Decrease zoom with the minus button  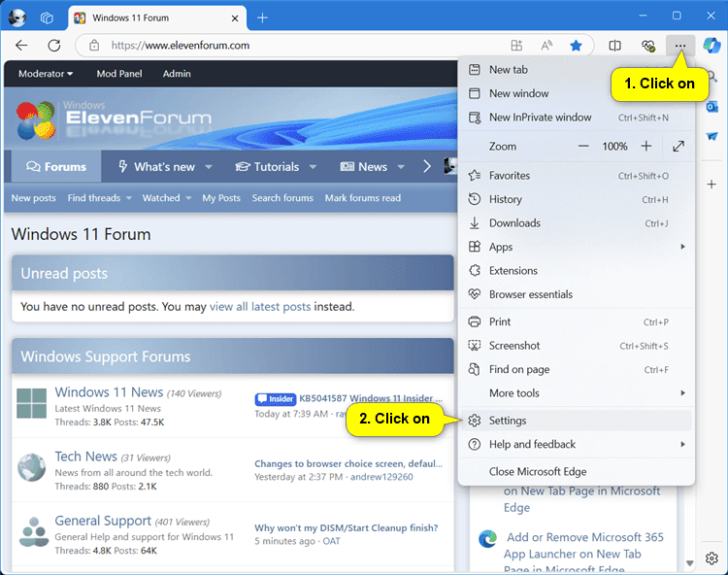click(583, 147)
